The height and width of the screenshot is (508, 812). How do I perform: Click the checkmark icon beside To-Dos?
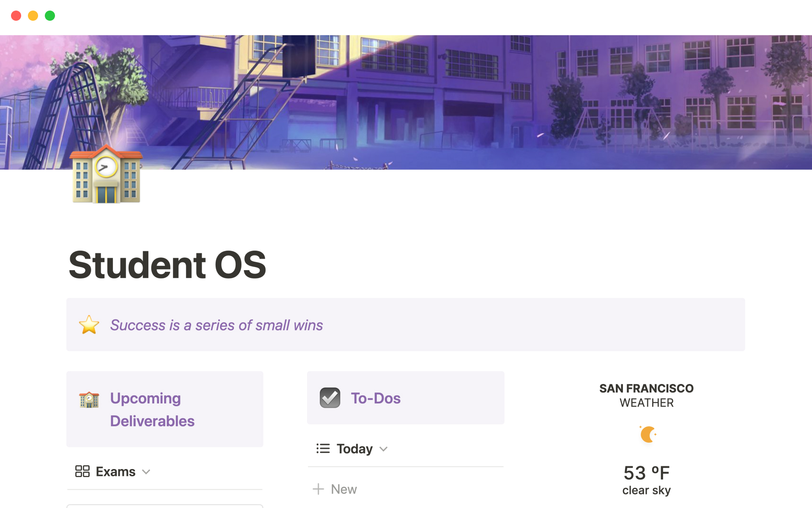click(330, 398)
